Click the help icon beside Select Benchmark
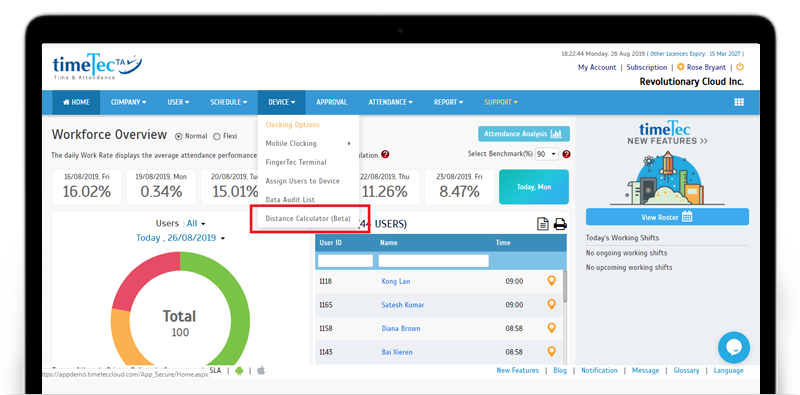 point(566,154)
